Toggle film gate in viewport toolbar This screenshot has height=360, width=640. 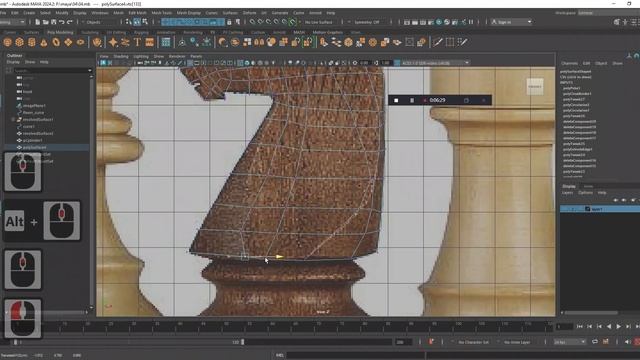[197, 63]
